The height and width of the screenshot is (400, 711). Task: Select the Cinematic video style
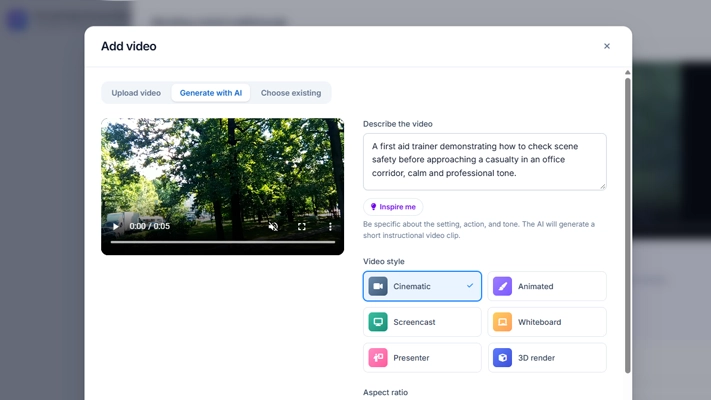tap(422, 286)
